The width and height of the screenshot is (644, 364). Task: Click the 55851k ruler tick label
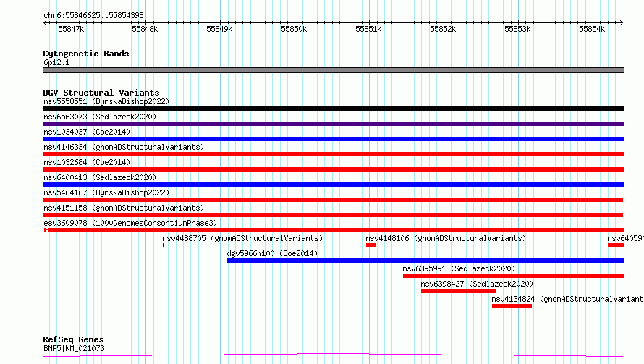368,29
